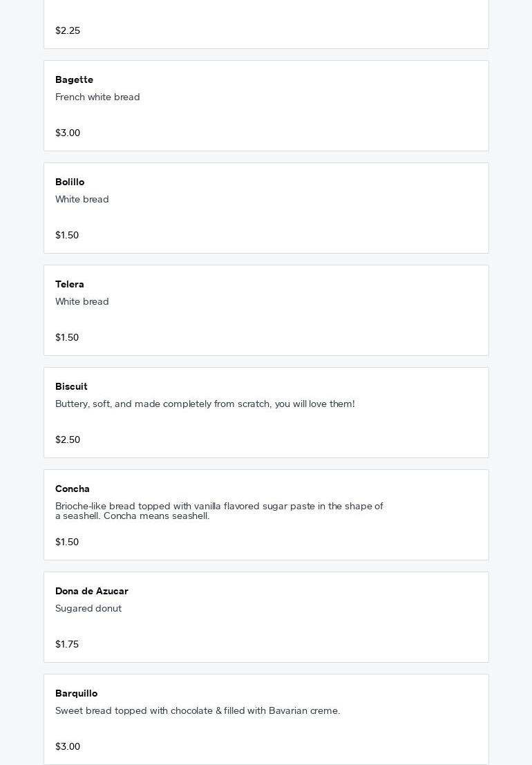The width and height of the screenshot is (532, 765).
Task: Click the Barquillo Bavarian creme description
Action: (x=198, y=710)
